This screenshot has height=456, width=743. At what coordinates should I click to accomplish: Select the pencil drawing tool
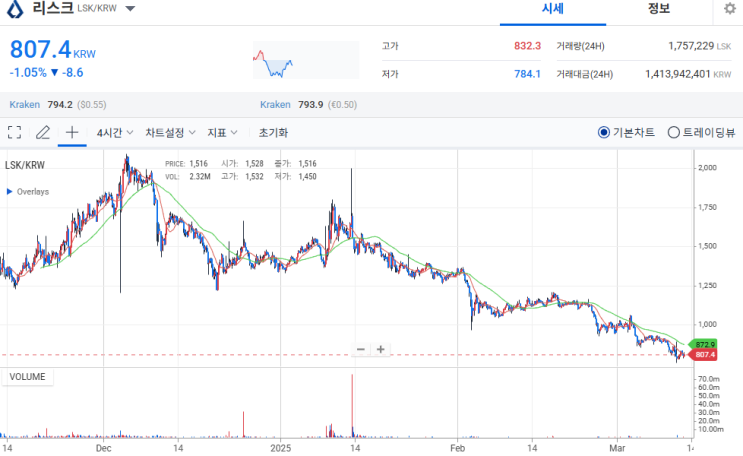click(x=43, y=132)
